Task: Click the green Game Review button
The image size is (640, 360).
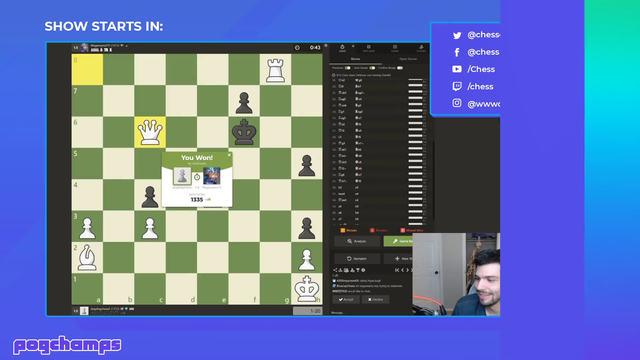Action: pyautogui.click(x=398, y=241)
